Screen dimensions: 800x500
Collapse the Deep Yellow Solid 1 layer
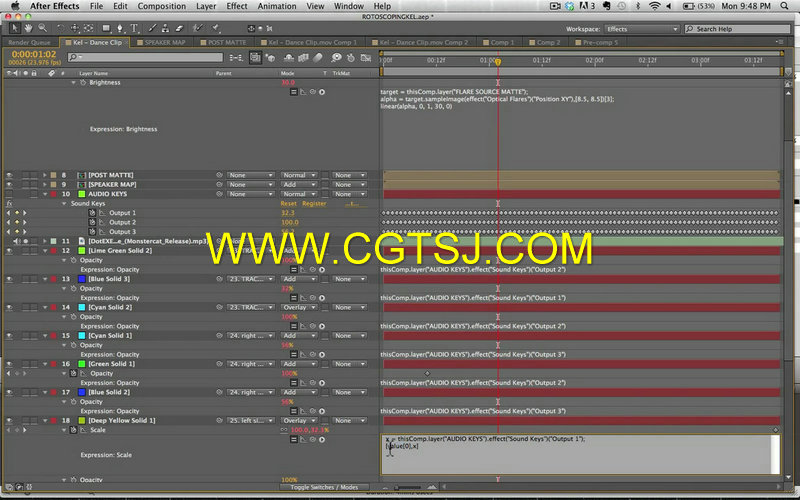pos(45,421)
